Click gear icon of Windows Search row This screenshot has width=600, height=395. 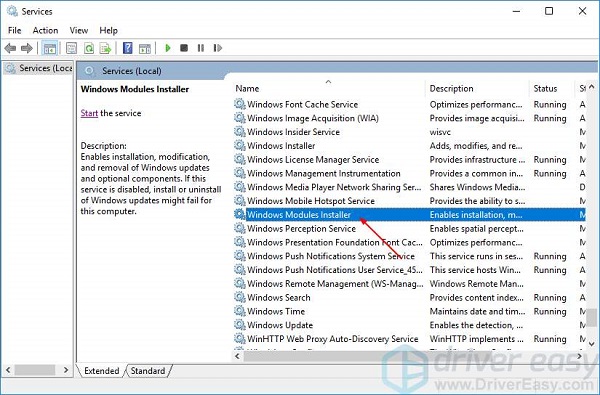(240, 297)
